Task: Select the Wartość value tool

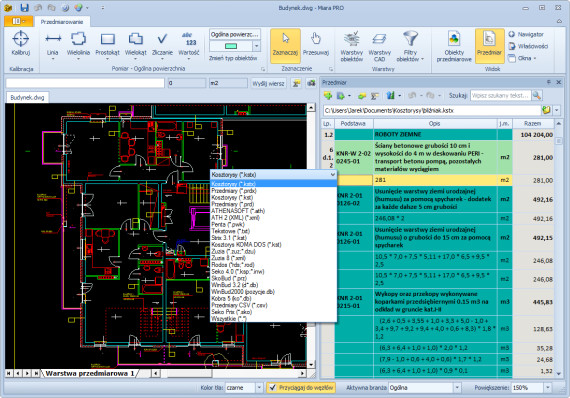Action: pyautogui.click(x=189, y=44)
